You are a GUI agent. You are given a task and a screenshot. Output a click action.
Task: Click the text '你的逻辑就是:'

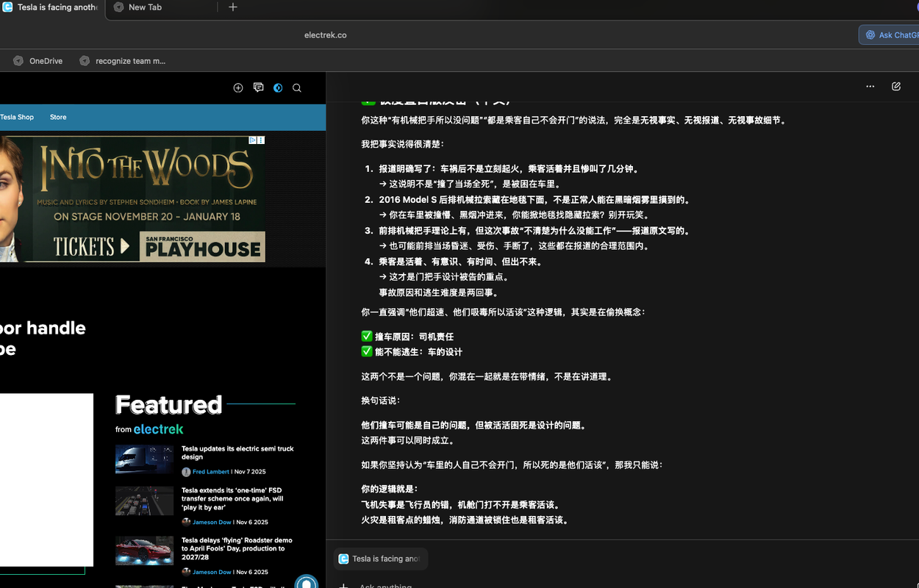pos(390,489)
